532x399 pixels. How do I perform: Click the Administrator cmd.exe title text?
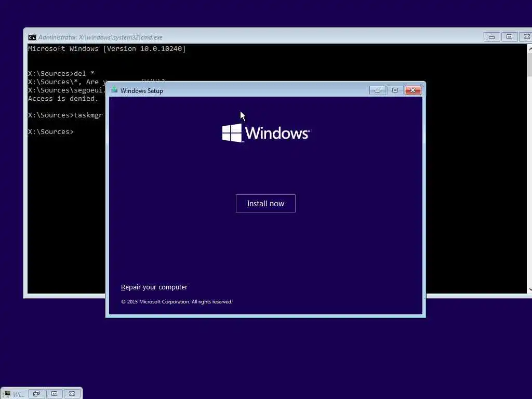100,37
